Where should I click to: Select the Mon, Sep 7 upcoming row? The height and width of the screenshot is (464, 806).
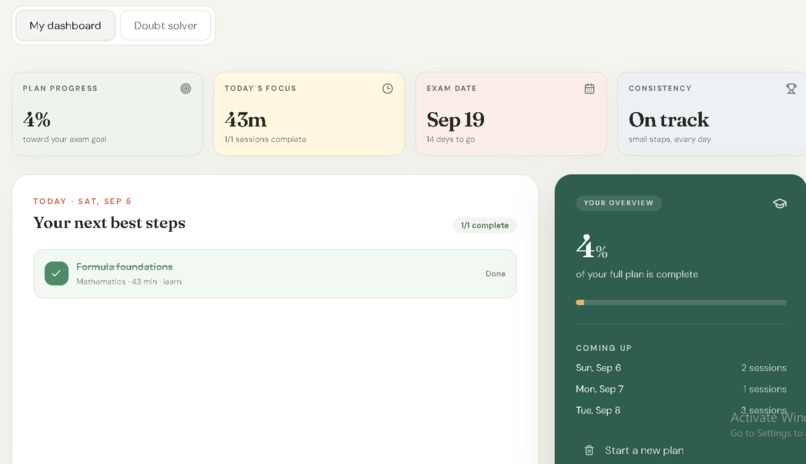click(681, 389)
